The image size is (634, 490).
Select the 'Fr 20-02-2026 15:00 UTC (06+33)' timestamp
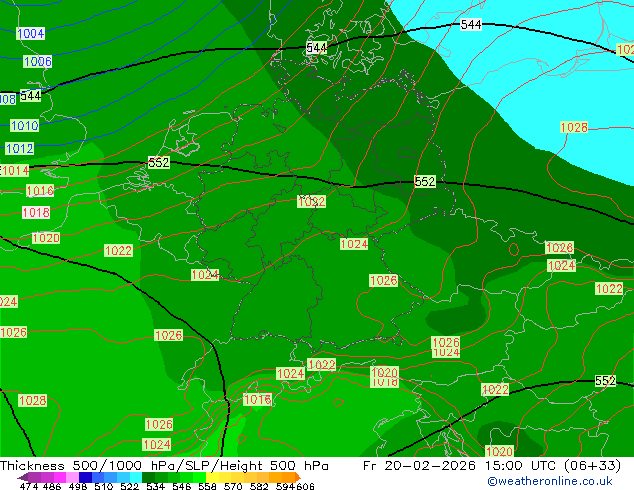tap(492, 466)
